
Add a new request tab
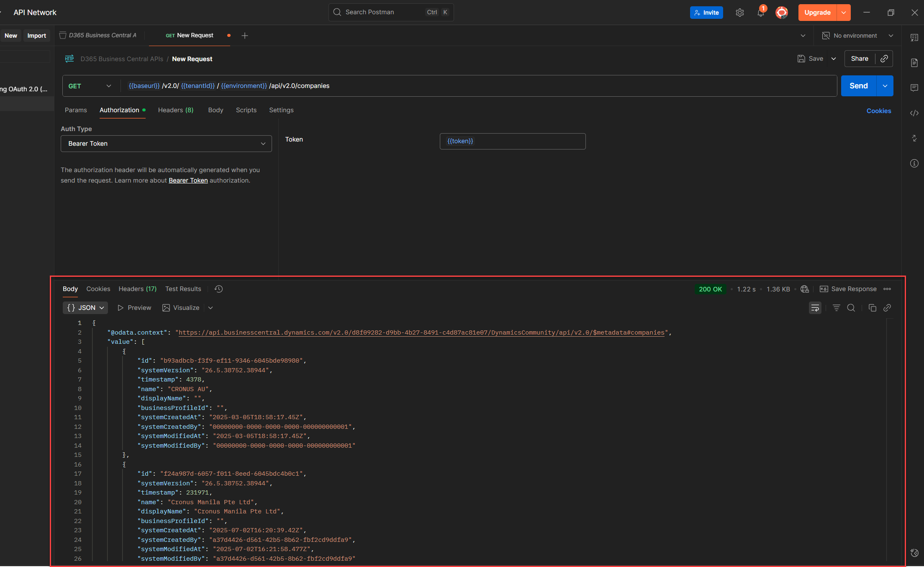pyautogui.click(x=245, y=36)
